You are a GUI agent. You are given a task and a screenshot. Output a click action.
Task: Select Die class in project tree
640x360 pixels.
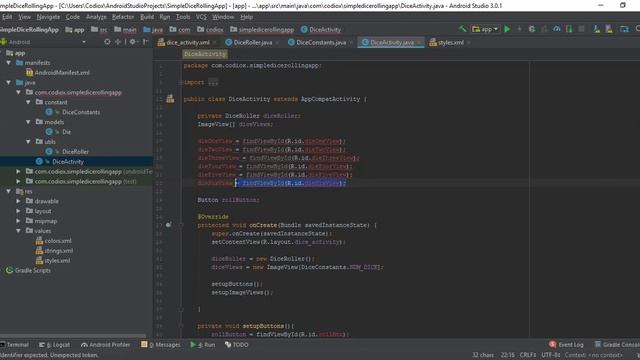[58, 132]
